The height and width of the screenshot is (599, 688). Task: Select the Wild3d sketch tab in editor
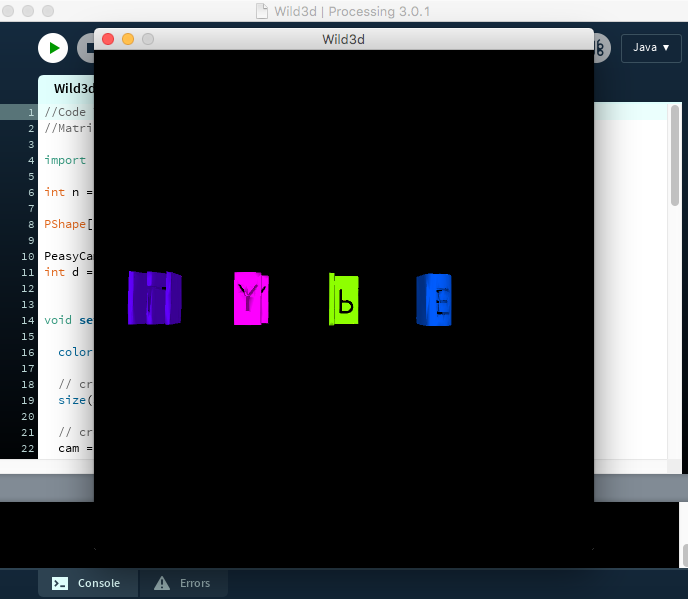coord(68,89)
